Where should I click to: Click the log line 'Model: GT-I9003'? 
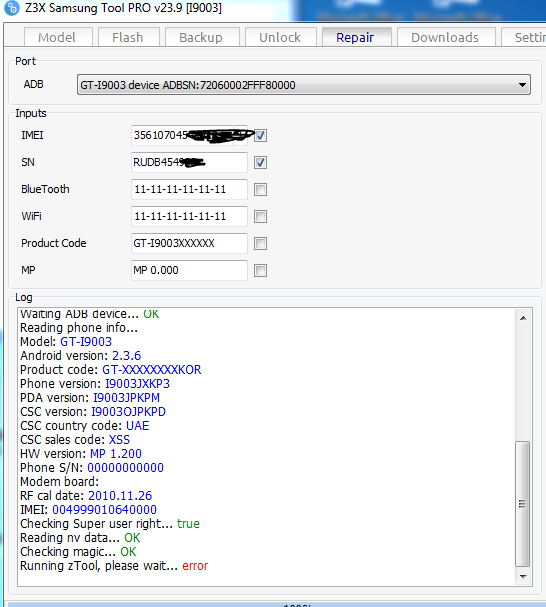(x=66, y=342)
